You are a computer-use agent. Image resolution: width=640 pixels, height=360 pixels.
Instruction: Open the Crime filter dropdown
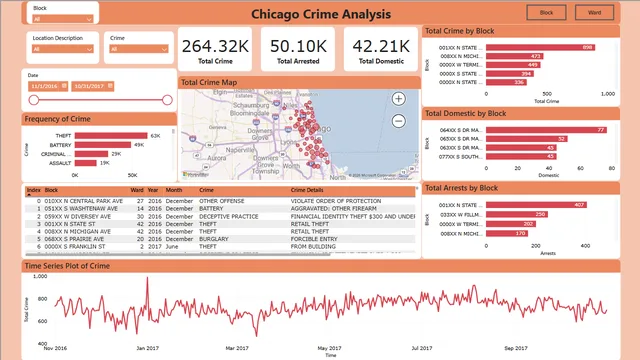point(139,49)
